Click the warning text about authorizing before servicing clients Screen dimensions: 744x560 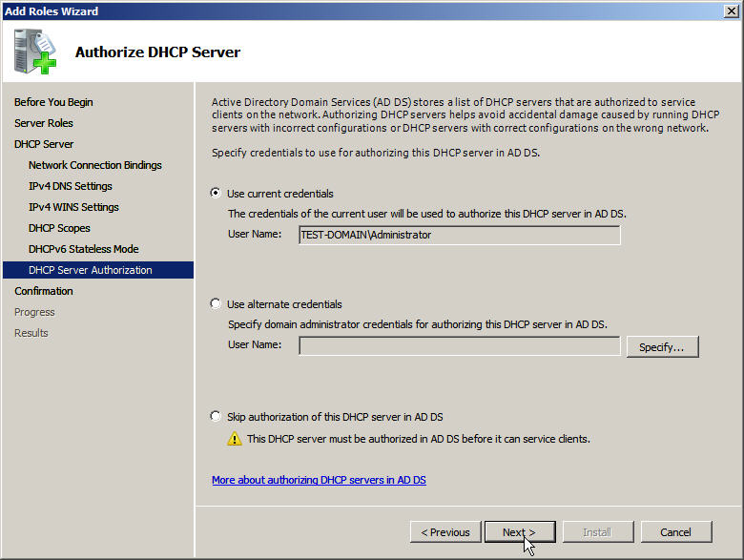419,439
